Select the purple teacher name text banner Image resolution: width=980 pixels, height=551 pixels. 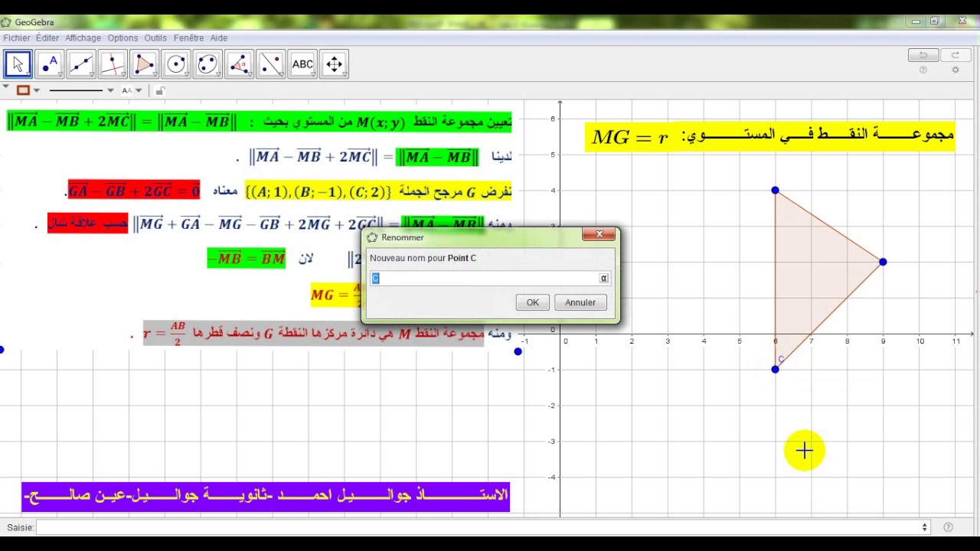pos(266,496)
